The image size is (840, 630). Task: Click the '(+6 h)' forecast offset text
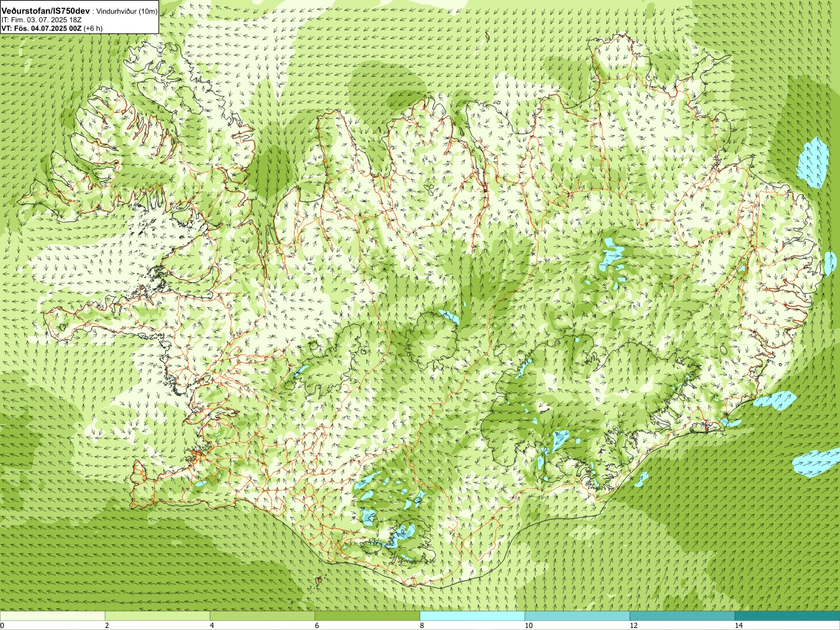click(93, 28)
